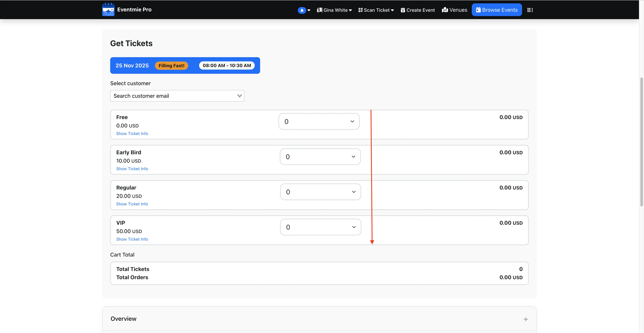Click the Overview section heading

pos(123,319)
